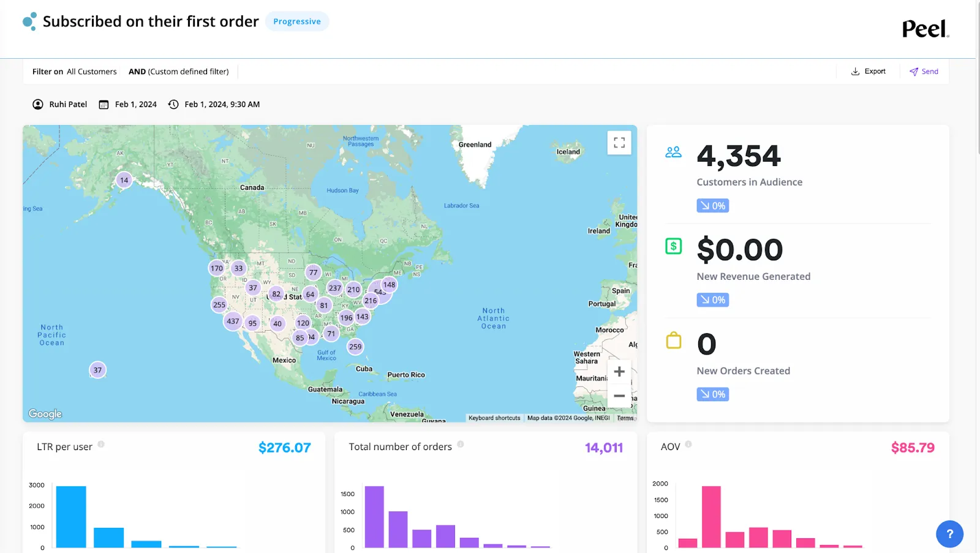
Task: Open the Custom defined filter condition
Action: (179, 72)
